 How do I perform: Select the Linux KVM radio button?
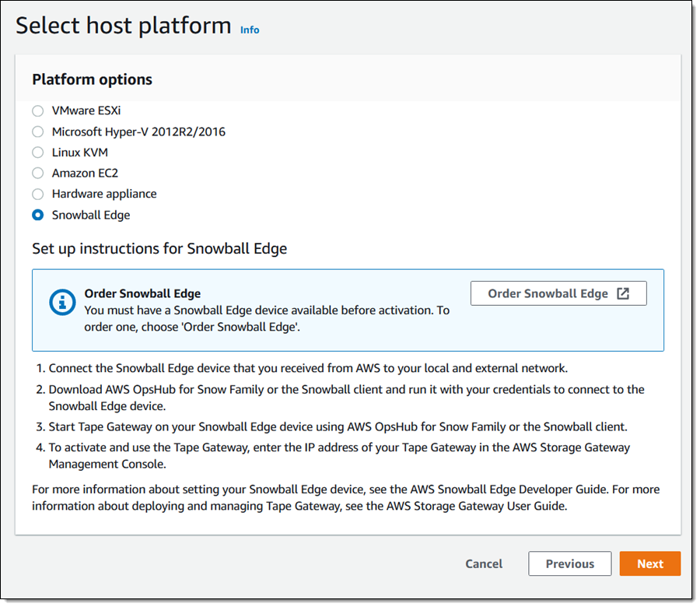[x=38, y=153]
